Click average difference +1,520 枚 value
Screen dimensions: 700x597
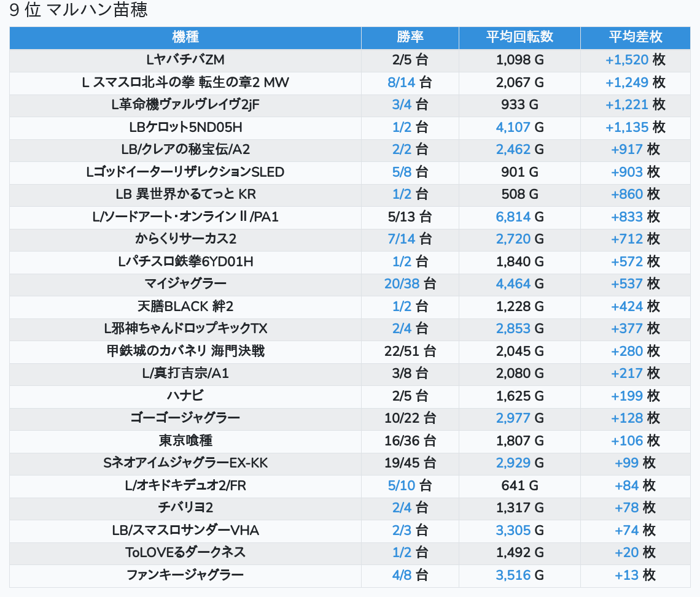[x=636, y=60]
